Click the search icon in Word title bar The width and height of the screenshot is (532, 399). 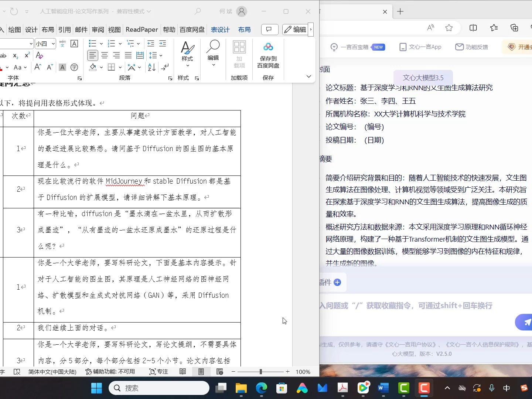pos(198,11)
